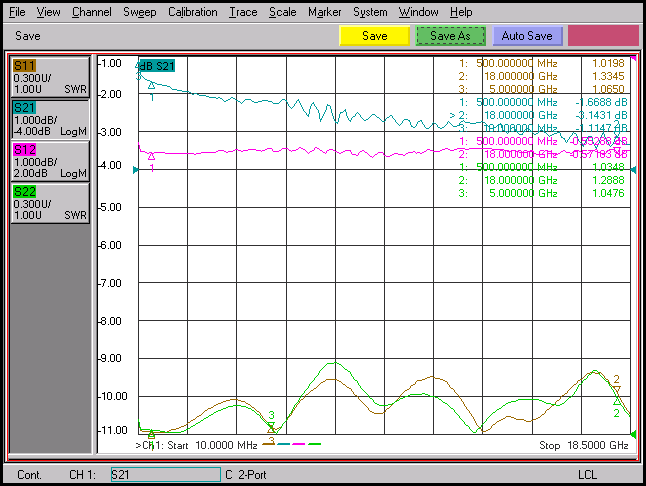The image size is (646, 486).
Task: Click the green Save As button
Action: (450, 36)
